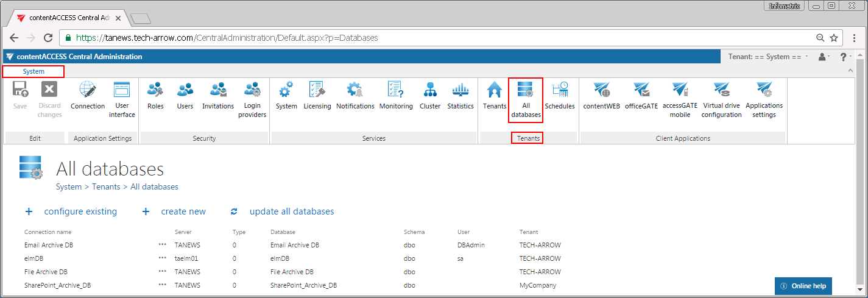Open the help question mark dropdown
Screen dimensions: 868x298
[845, 57]
